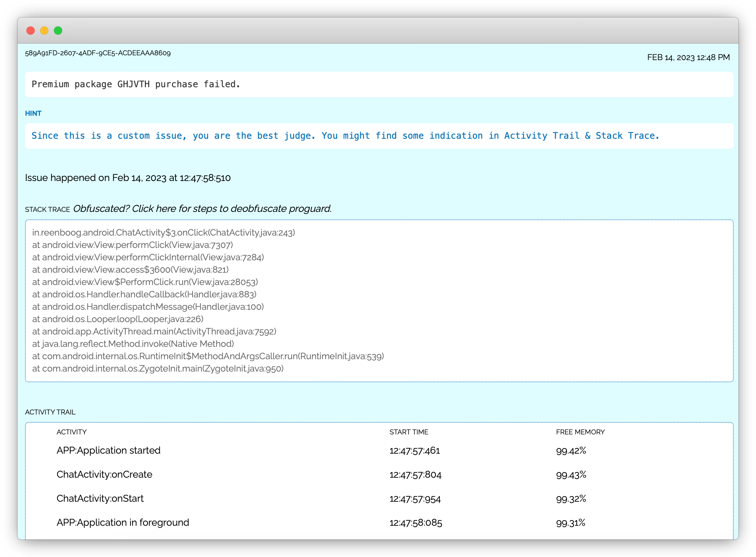Open the deobfuscate proguard steps link

pyautogui.click(x=202, y=208)
